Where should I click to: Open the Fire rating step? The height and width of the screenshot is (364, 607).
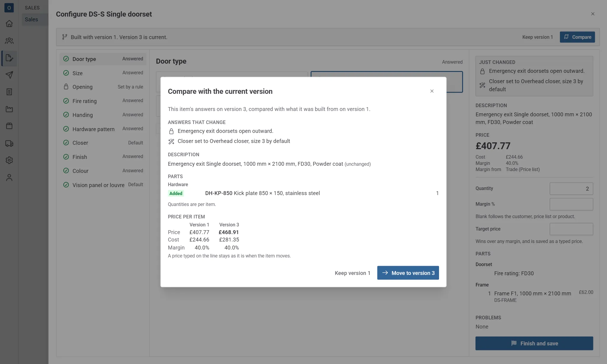coord(103,101)
